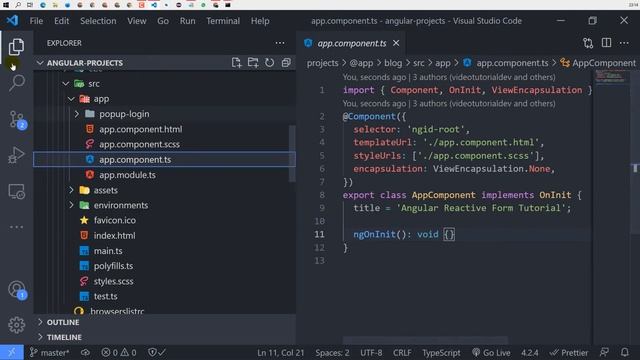Open the Terminal menu
This screenshot has height=360, width=640.
223,21
